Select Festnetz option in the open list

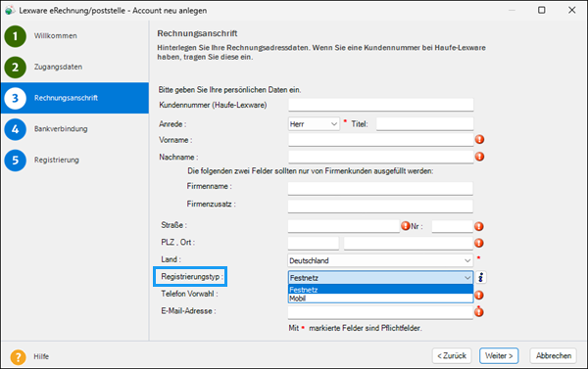click(x=380, y=290)
